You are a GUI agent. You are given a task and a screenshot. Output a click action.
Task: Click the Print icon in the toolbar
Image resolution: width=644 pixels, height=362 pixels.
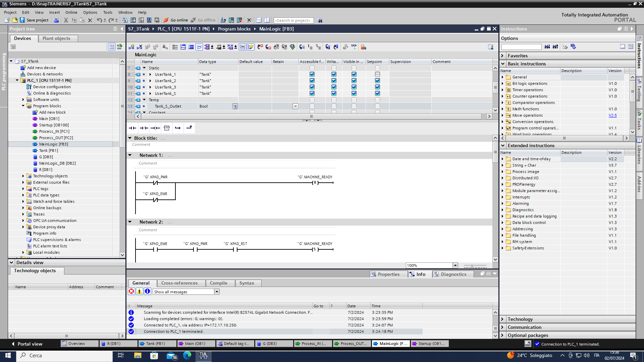(56, 20)
